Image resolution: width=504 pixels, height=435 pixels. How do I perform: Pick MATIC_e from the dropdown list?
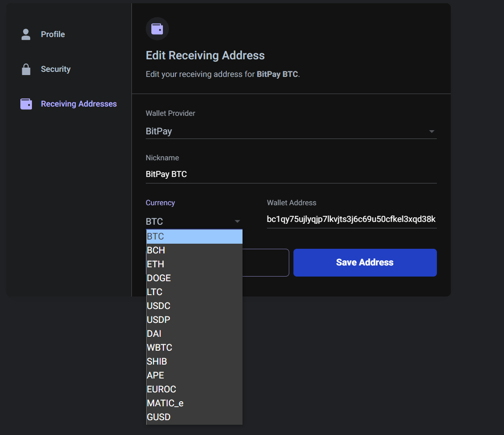[194, 403]
